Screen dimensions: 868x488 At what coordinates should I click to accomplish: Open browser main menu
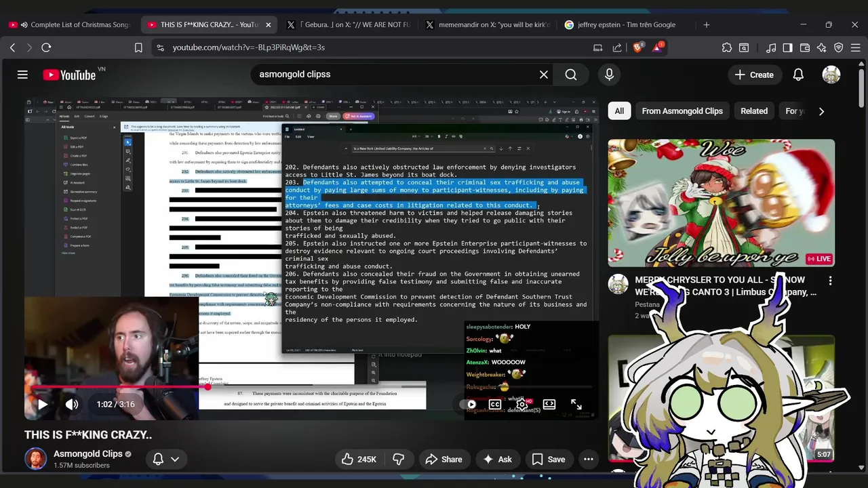point(856,47)
